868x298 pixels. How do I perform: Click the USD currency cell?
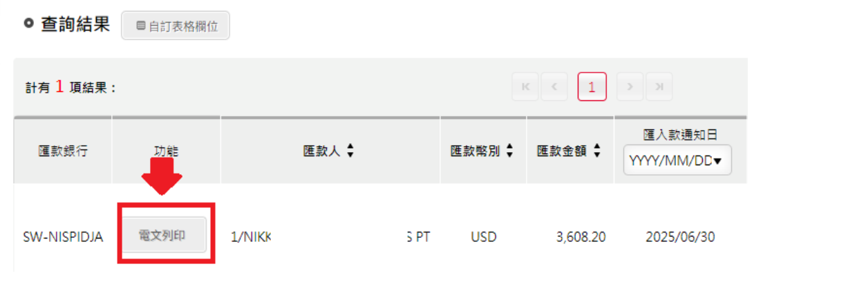point(484,238)
